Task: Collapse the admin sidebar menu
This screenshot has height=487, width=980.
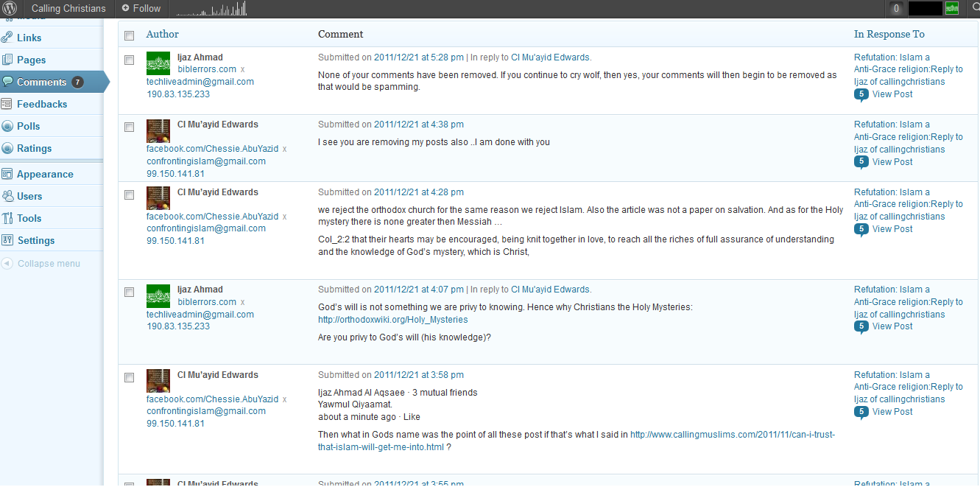Action: coord(49,263)
